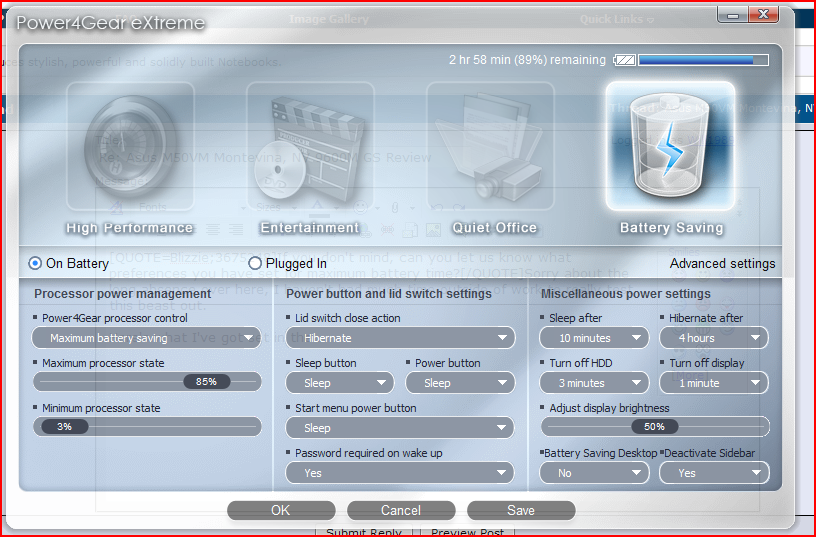The height and width of the screenshot is (537, 816).
Task: Click the Battery Saving label
Action: [671, 228]
